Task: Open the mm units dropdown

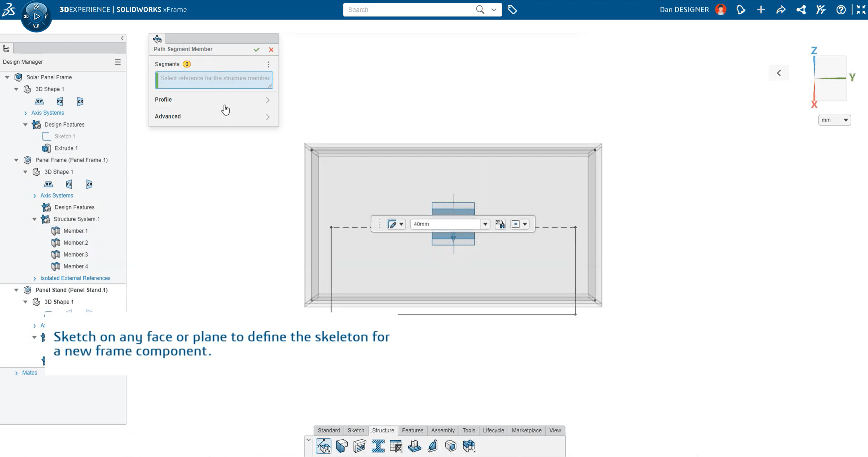Action: tap(834, 120)
